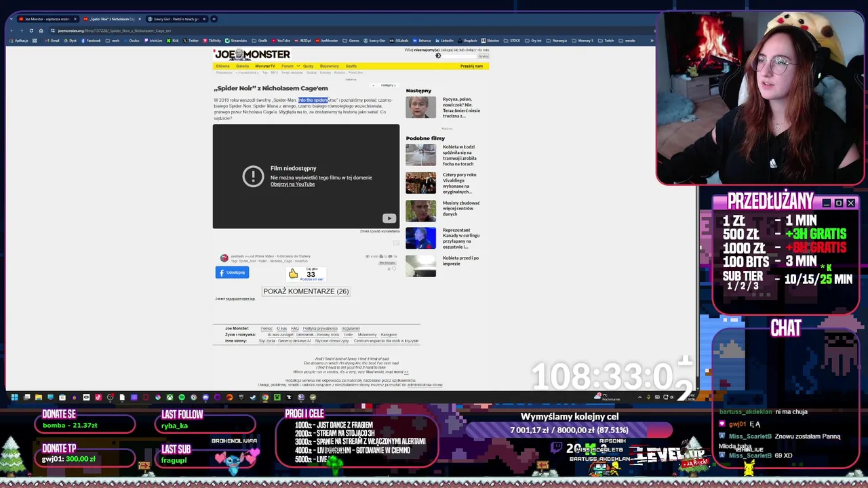Screen dimensions: 868x488
Task: Click the Obejrzyj na YouTube link
Action: pos(292,184)
